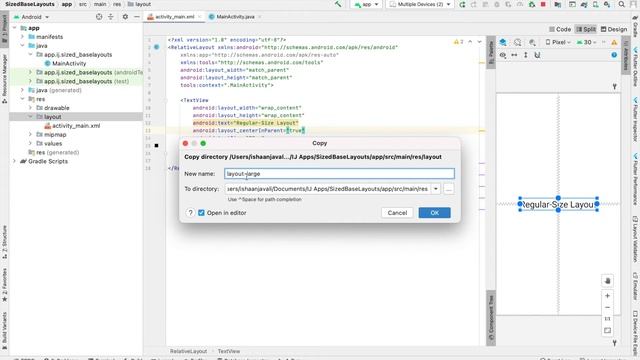This screenshot has width=640, height=360.
Task: Click the blue info icon in design toolbar
Action: click(614, 55)
